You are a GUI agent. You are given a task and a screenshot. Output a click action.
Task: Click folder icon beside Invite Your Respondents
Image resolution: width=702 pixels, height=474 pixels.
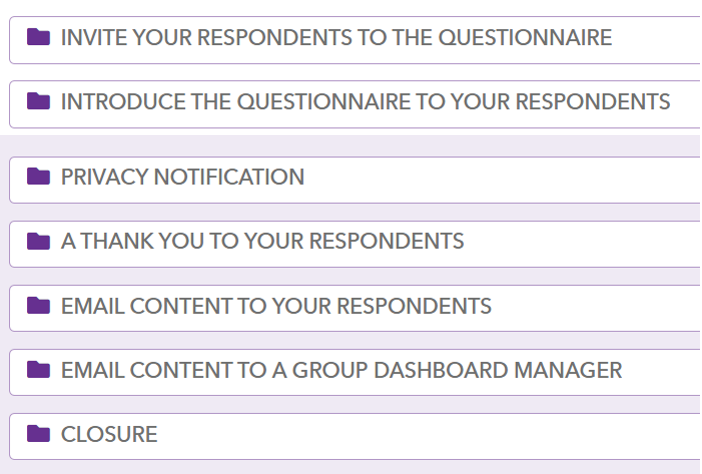[38, 37]
